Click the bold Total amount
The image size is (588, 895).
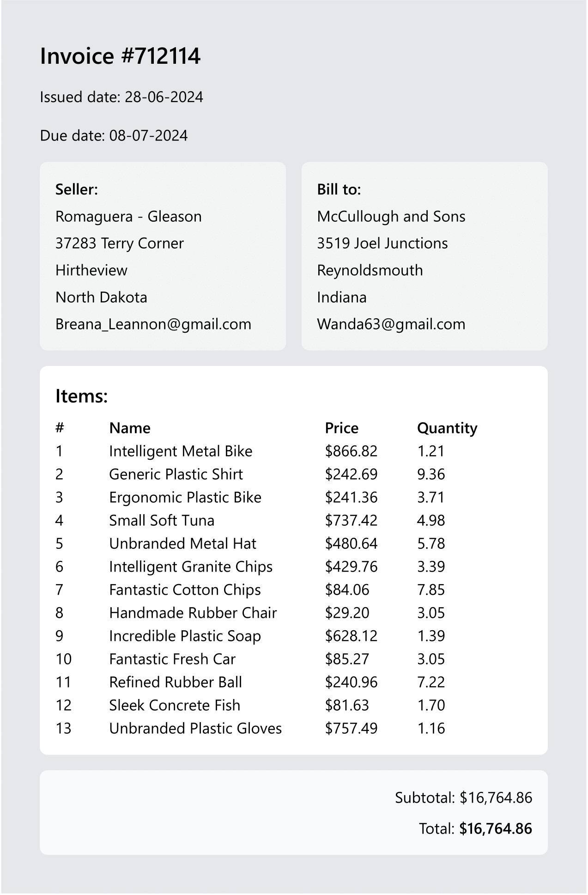pyautogui.click(x=496, y=829)
